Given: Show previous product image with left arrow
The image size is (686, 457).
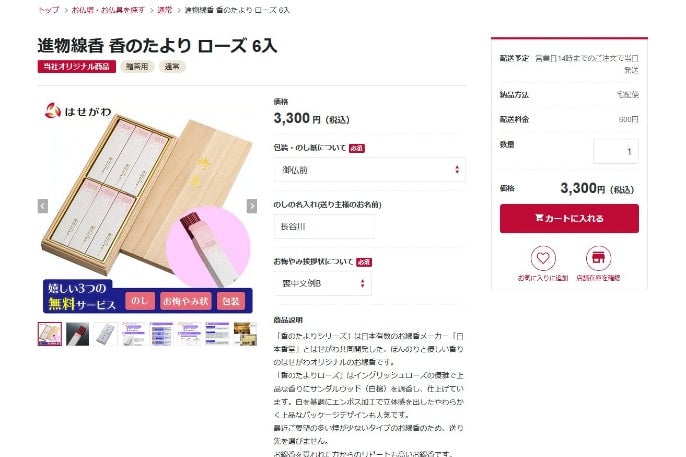Looking at the screenshot, I should 43,206.
